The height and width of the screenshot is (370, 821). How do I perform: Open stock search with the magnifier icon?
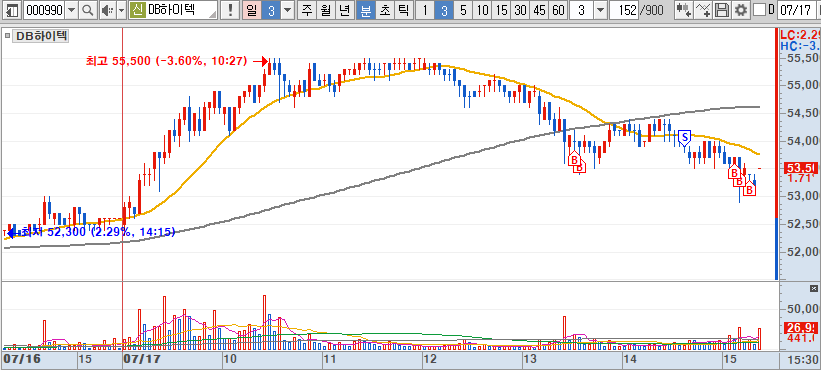88,10
